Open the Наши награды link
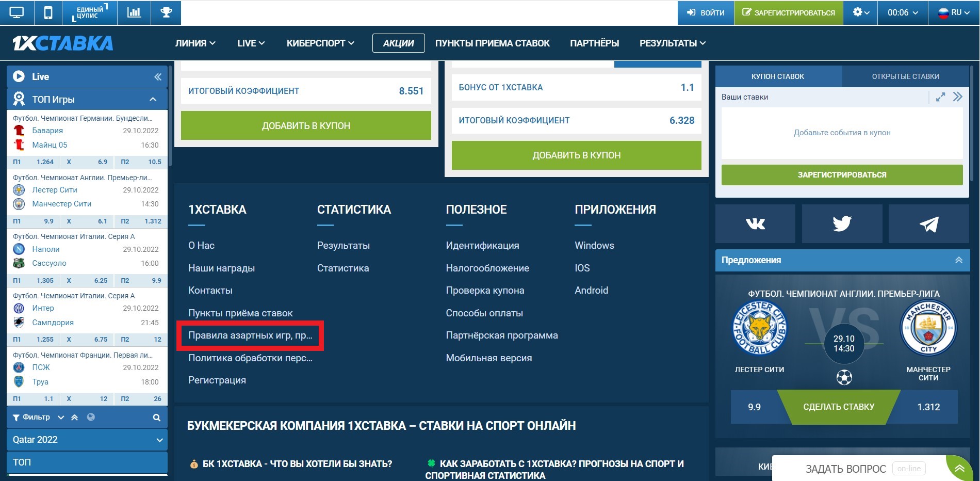 [221, 268]
